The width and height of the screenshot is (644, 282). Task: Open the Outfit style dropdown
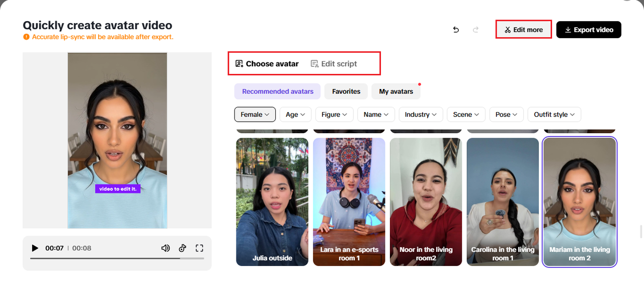coord(554,115)
